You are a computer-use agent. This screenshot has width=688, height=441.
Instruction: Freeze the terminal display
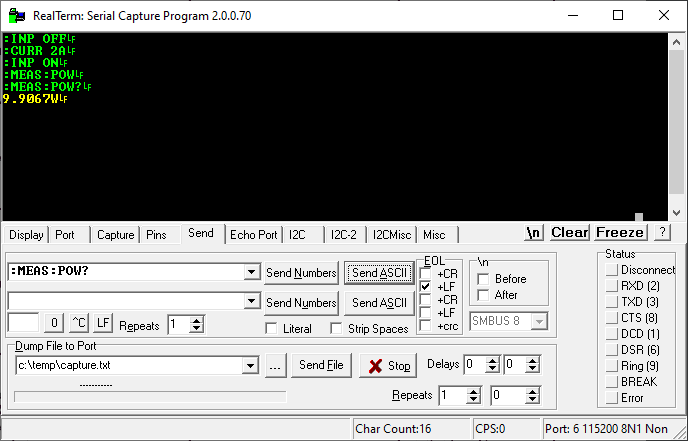point(620,233)
